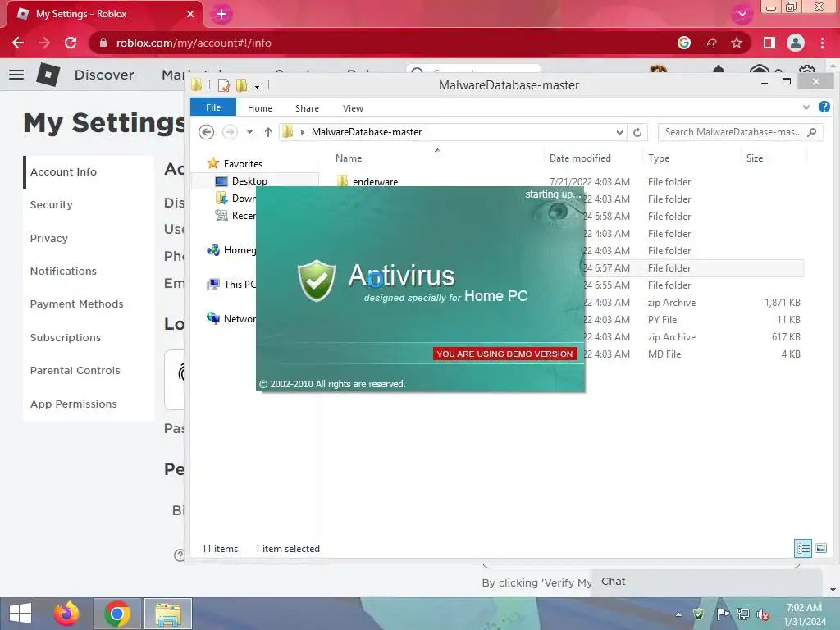
Task: Toggle Chrome side panel icon
Action: [769, 43]
